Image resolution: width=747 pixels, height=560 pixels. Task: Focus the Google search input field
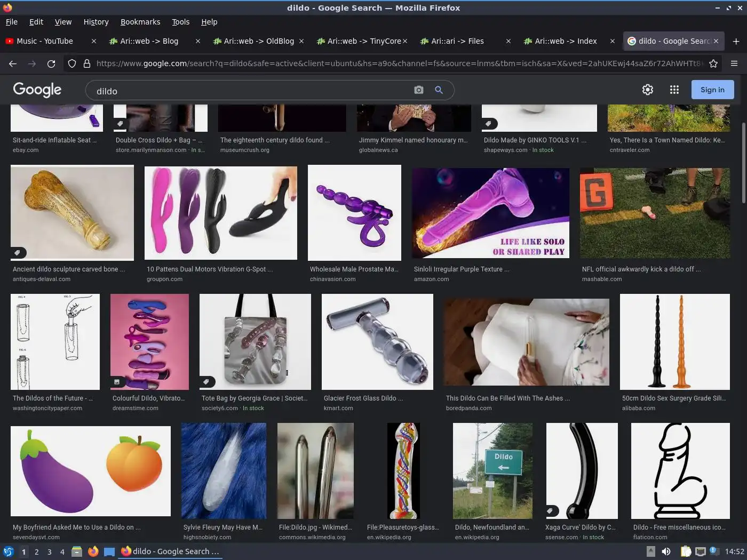coord(251,91)
